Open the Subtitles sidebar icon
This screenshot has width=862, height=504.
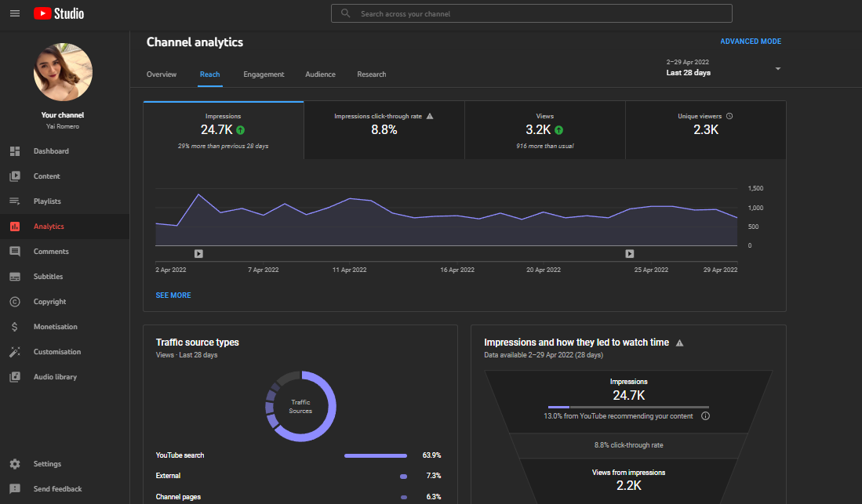tap(15, 277)
